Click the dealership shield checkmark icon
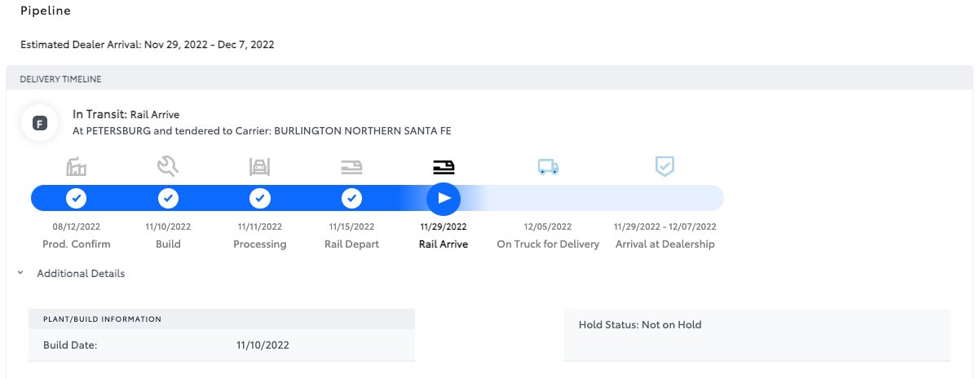 (x=665, y=167)
